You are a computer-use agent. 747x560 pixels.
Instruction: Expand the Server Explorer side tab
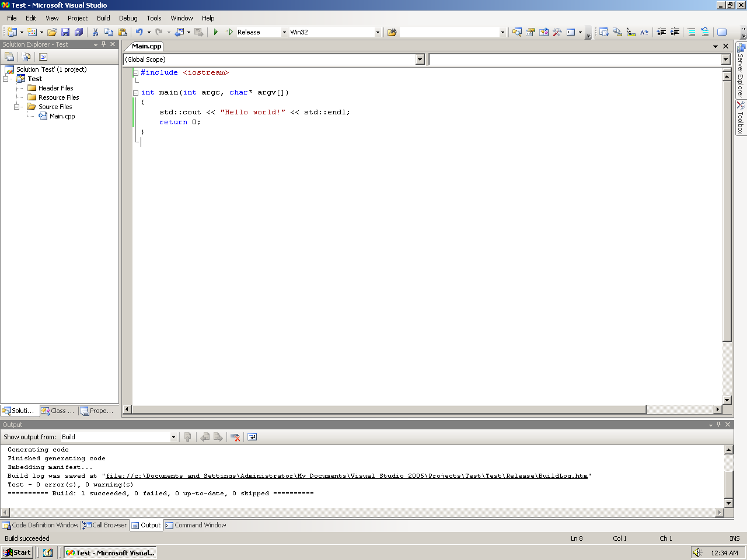click(x=741, y=70)
